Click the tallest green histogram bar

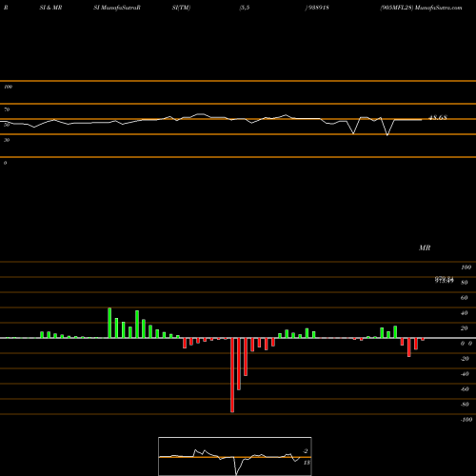109,323
